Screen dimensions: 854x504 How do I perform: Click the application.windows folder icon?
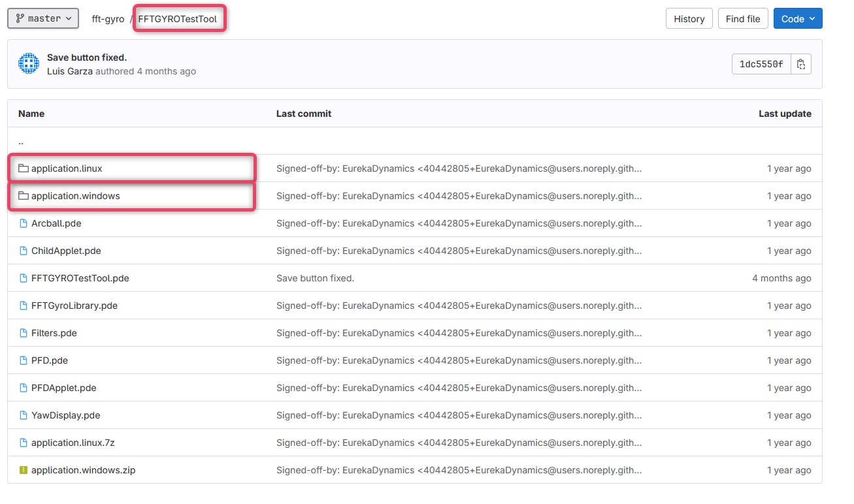24,196
